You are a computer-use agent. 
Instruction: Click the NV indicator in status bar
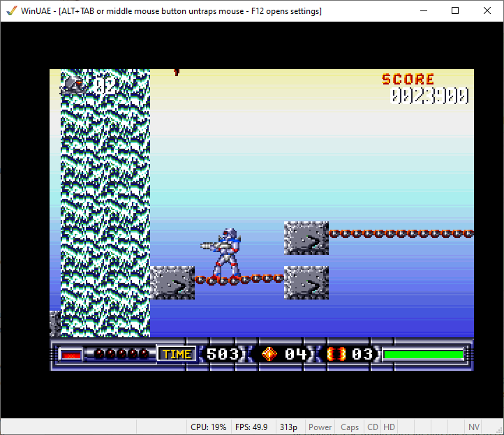click(x=474, y=427)
